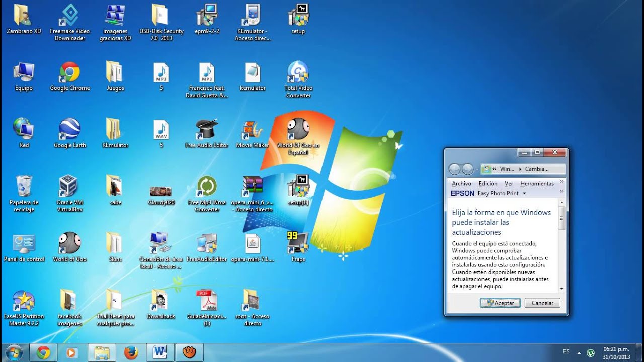Open Windows Media Player from taskbar
Viewport: 644px width, 362px height.
[71, 353]
